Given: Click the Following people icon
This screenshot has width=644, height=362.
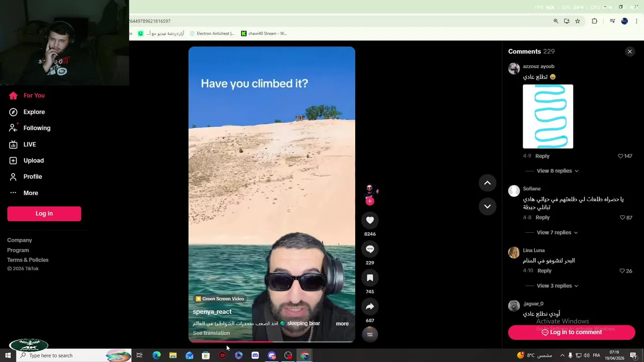Looking at the screenshot, I should point(13,128).
